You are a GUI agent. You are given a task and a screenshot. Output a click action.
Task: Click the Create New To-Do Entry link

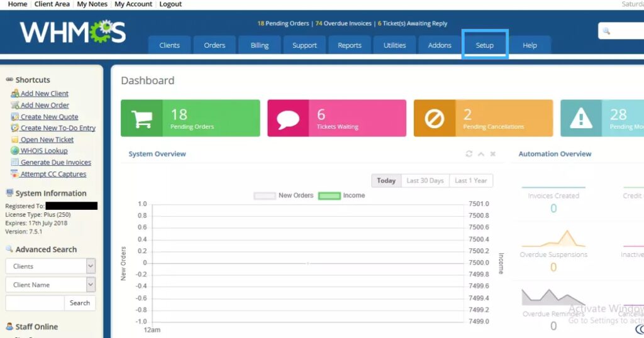[x=58, y=128]
